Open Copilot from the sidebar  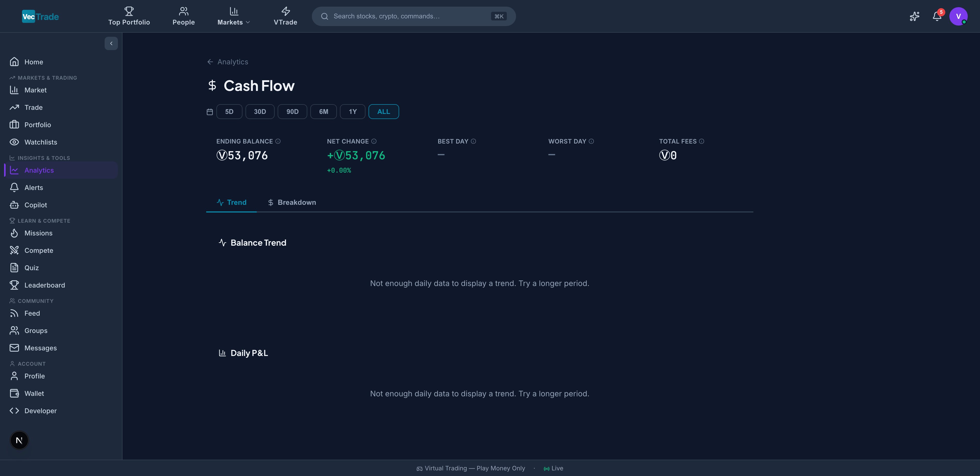coord(61,205)
